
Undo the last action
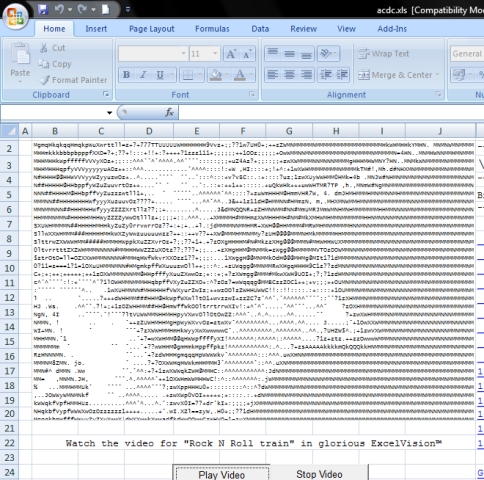tap(59, 9)
